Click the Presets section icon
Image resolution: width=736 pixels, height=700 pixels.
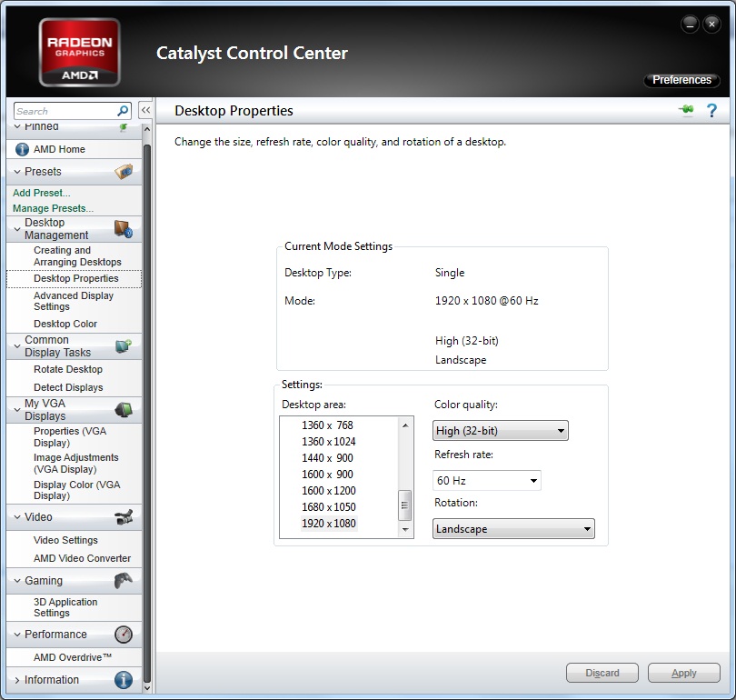pyautogui.click(x=124, y=171)
